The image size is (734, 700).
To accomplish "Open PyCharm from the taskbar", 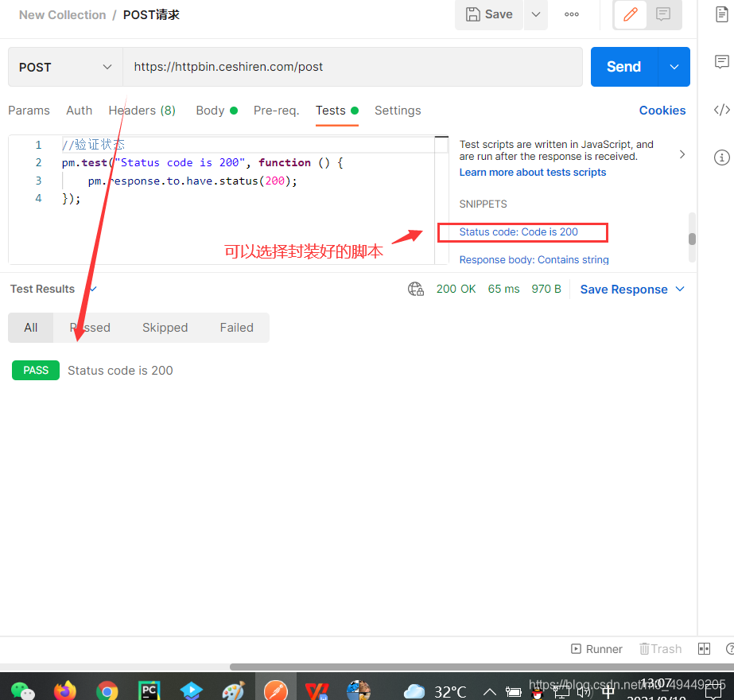I will (150, 690).
